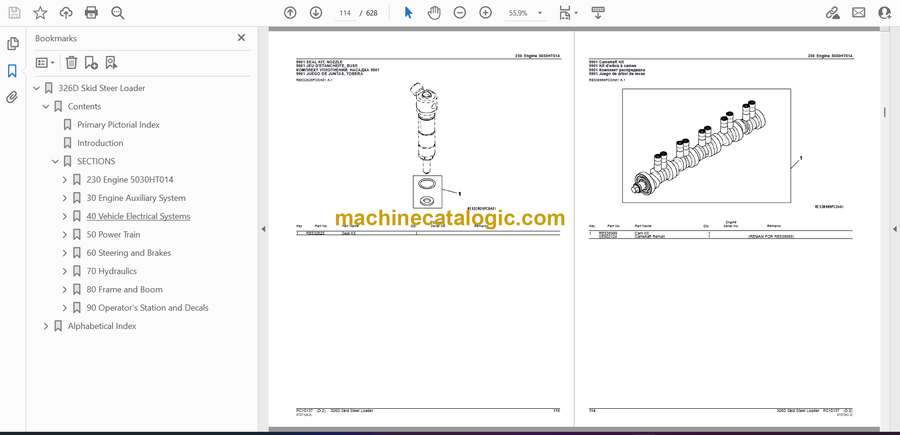Open the page thumbnails panel
Screen dimensions: 900x435
pyautogui.click(x=12, y=44)
